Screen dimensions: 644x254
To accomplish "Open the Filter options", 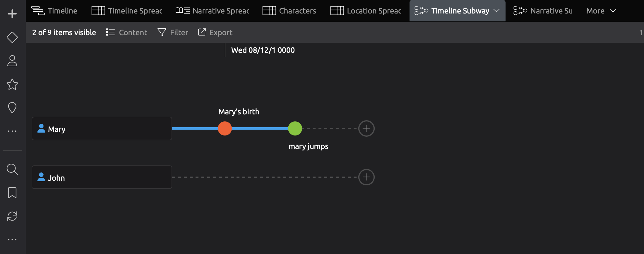I will pyautogui.click(x=173, y=32).
